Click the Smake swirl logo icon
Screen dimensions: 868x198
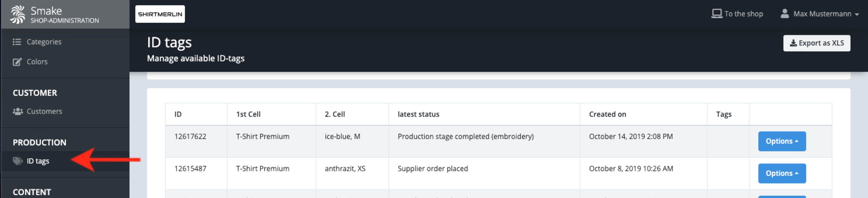click(x=17, y=14)
